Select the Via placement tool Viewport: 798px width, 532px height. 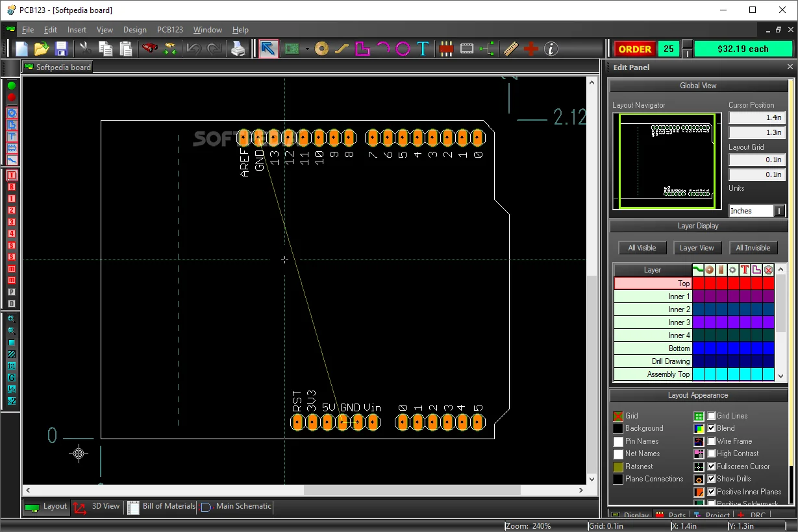tap(321, 48)
